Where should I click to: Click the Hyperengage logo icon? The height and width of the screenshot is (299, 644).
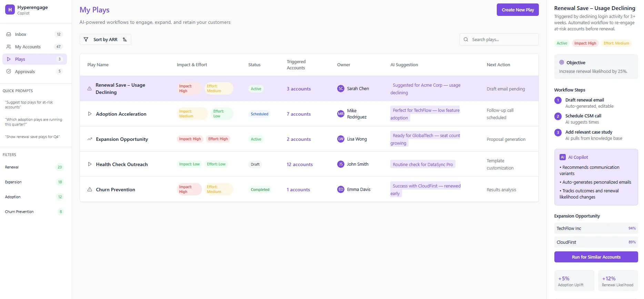(x=10, y=10)
